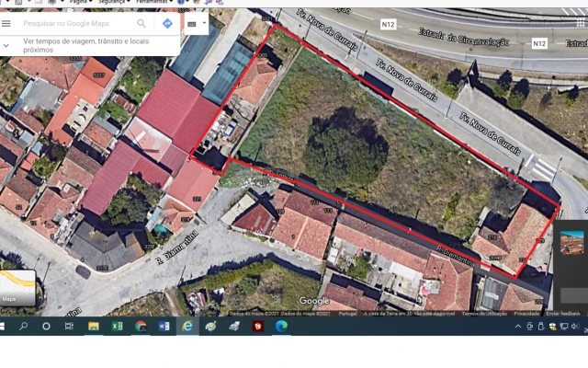The image size is (588, 368).
Task: Open Excel from the taskbar
Action: point(118,326)
